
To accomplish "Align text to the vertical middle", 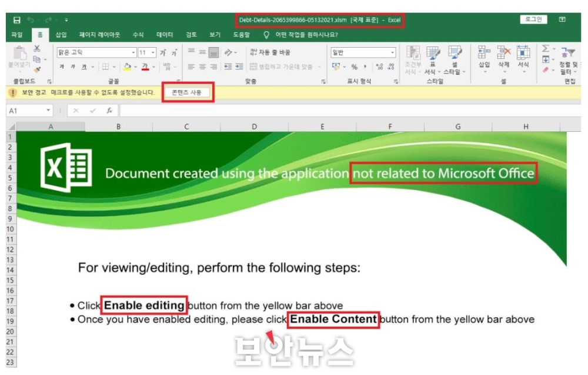I will 202,52.
